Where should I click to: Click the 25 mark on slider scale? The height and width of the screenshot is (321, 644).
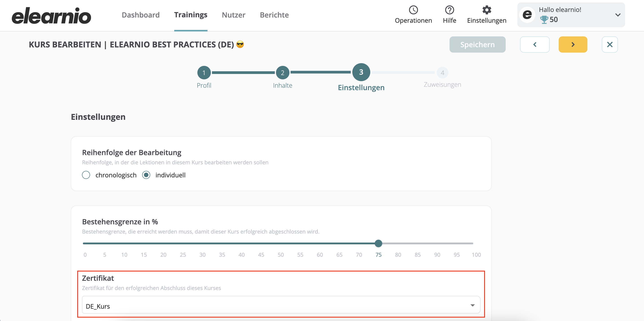click(183, 255)
